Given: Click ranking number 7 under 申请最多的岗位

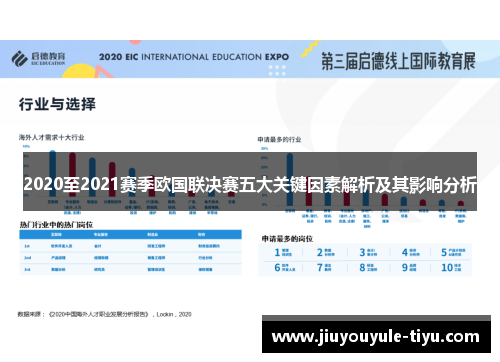Looking at the screenshot, I should click(x=320, y=267).
